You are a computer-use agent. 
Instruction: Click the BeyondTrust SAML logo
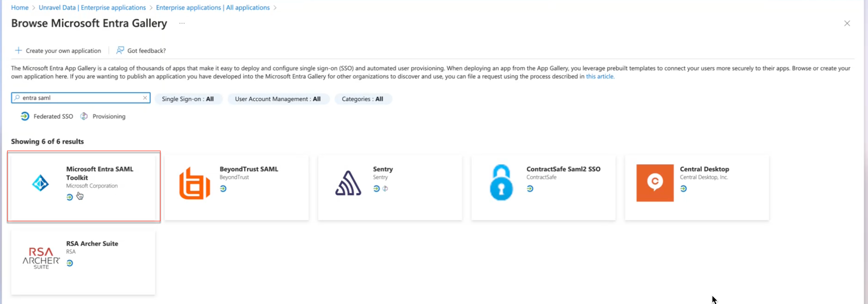click(x=193, y=183)
